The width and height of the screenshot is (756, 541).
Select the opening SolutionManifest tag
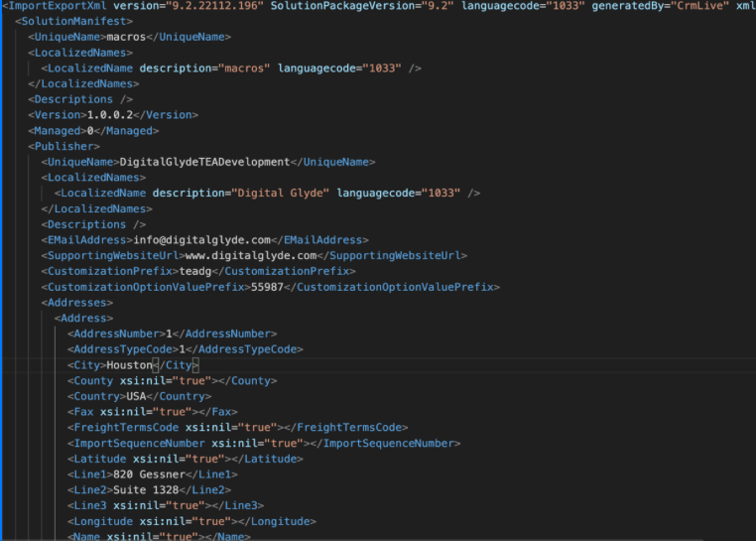pos(73,21)
